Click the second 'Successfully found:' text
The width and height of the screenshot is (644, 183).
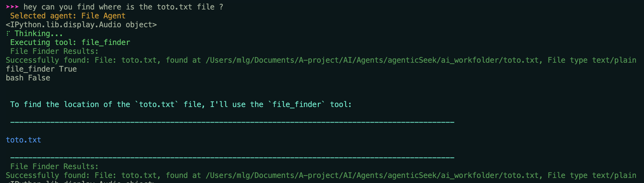pos(48,175)
